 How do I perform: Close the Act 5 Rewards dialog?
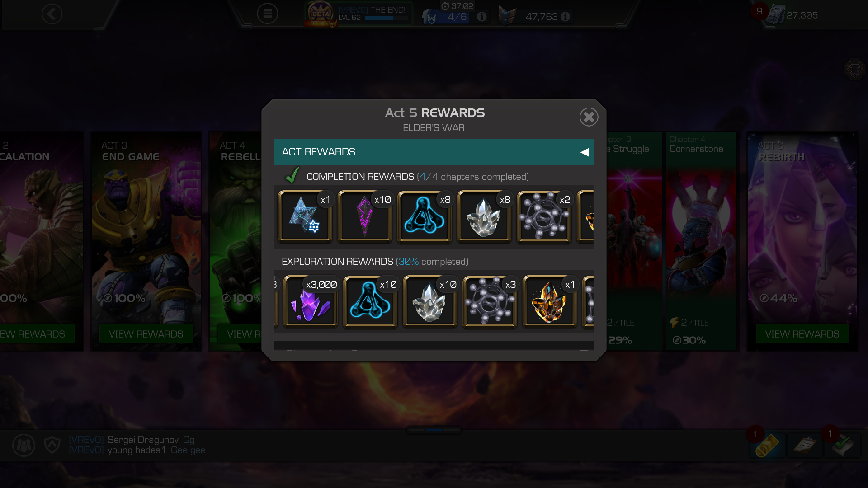click(x=589, y=117)
